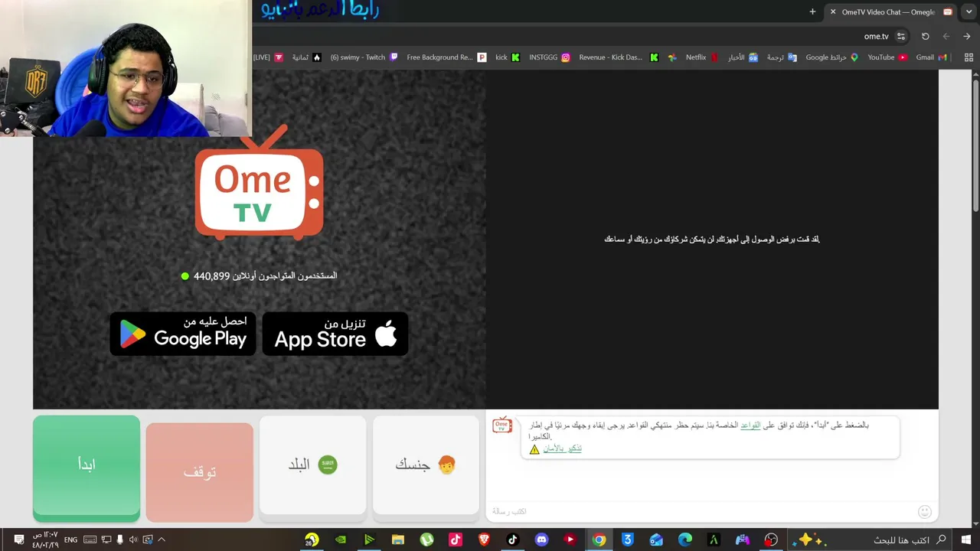This screenshot has height=551, width=980.
Task: Switch to Google Chrome in the taskbar
Action: point(599,540)
